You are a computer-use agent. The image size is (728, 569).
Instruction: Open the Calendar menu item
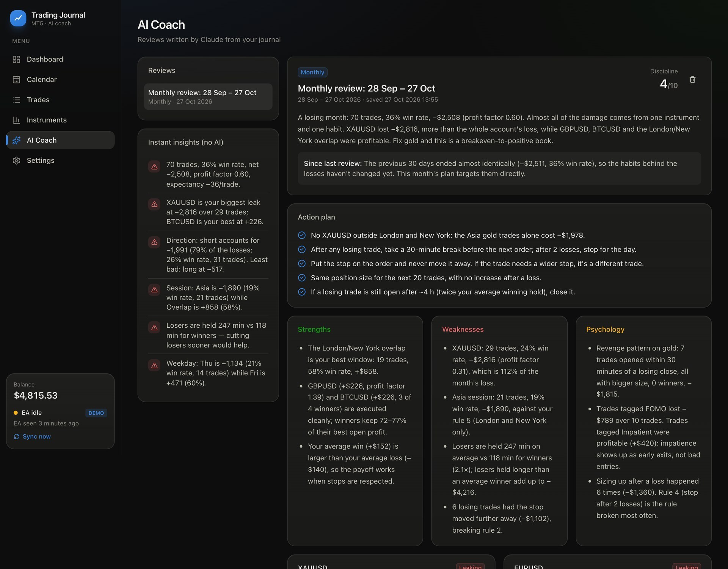point(60,79)
